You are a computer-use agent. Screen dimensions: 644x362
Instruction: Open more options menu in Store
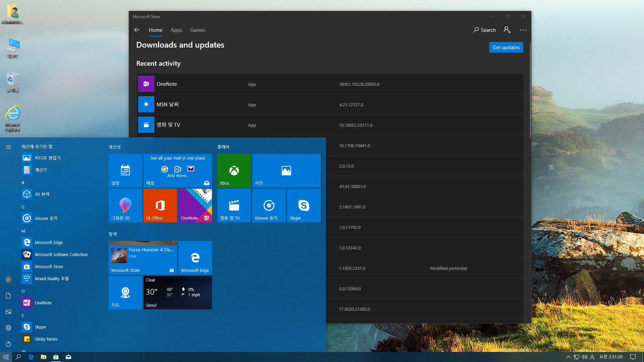pyautogui.click(x=523, y=29)
